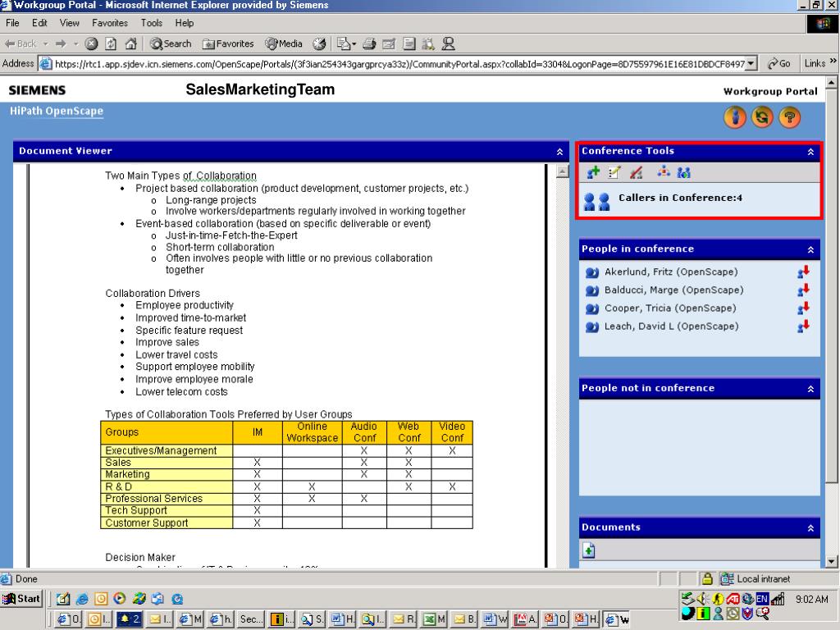Click the network hub icon in Conference Tools

click(x=664, y=172)
